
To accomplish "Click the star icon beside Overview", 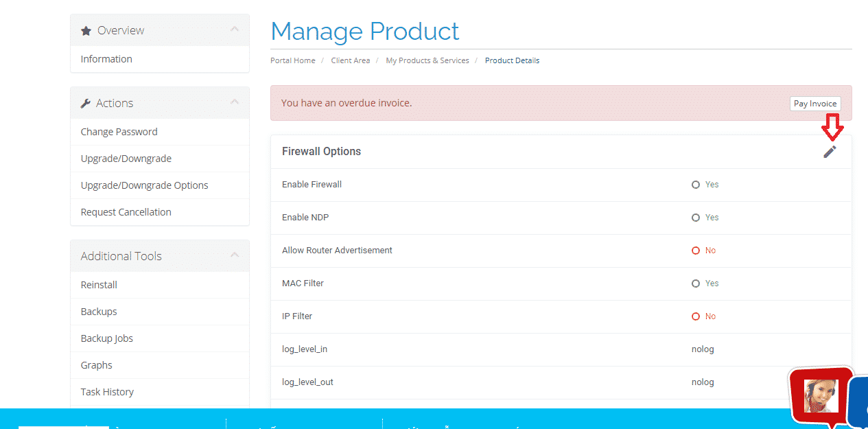I will click(x=86, y=31).
